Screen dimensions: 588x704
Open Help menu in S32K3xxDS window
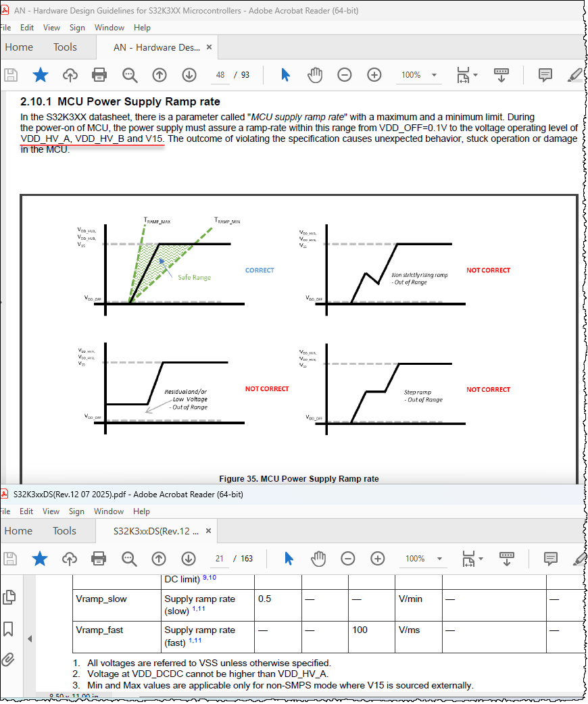(x=141, y=511)
